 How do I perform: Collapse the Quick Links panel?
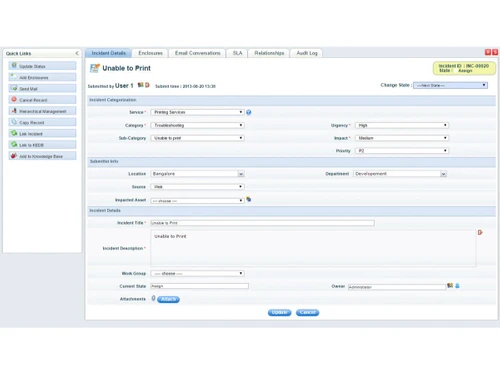click(x=77, y=53)
